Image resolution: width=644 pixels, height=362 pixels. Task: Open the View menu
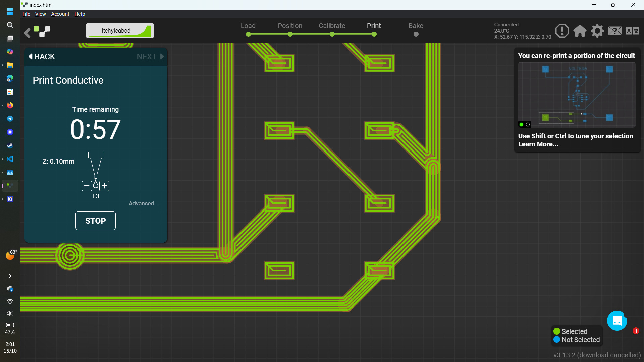coord(40,14)
